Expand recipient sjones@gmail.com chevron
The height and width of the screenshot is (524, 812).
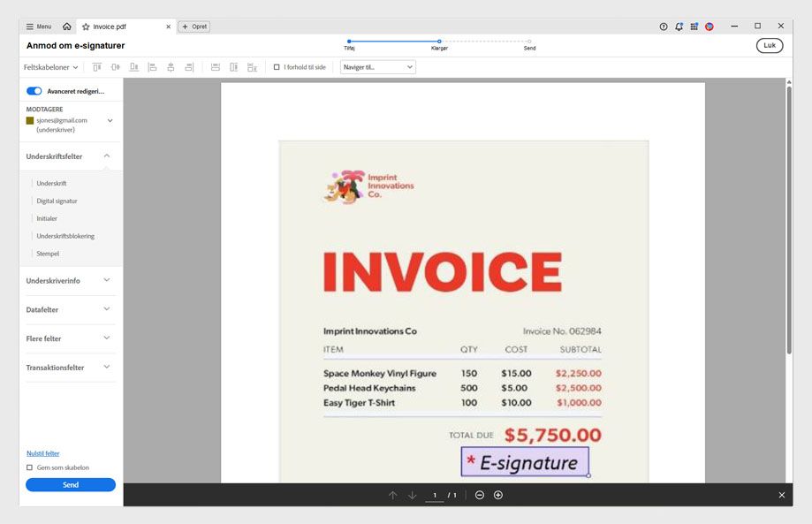(110, 121)
